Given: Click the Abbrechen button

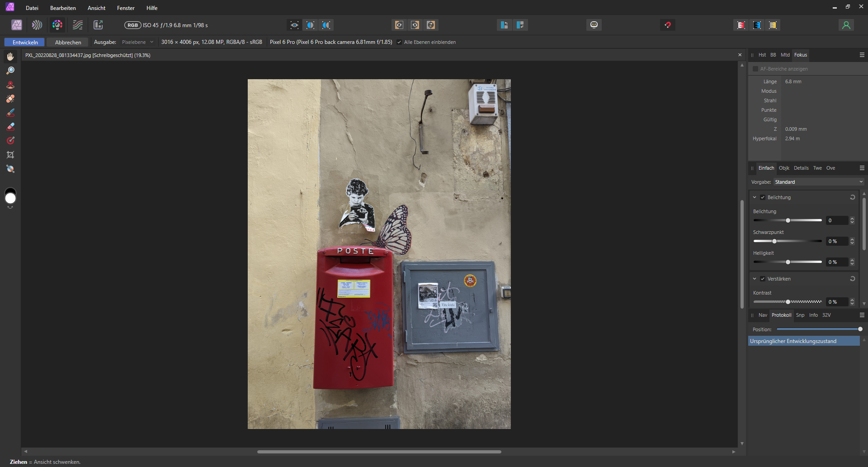Looking at the screenshot, I should [x=68, y=42].
